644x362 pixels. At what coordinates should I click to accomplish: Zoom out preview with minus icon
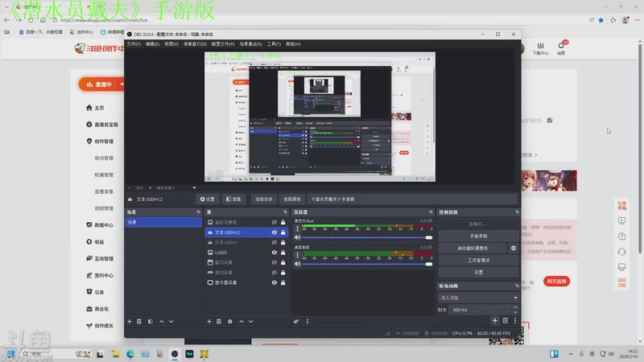point(129,188)
